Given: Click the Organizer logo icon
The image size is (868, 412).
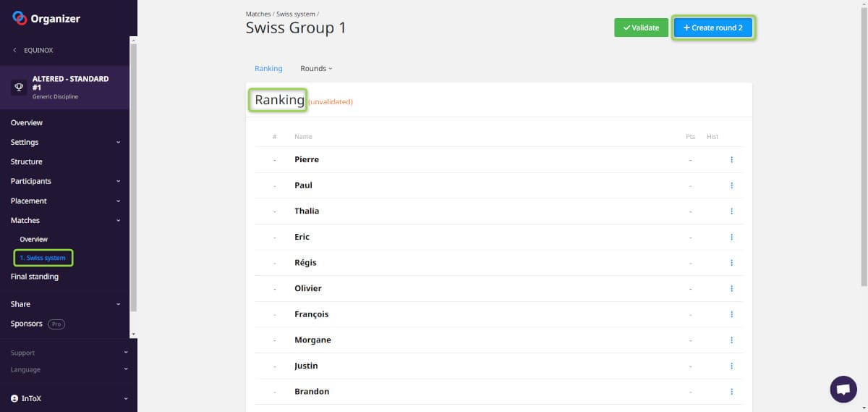Looking at the screenshot, I should (20, 19).
